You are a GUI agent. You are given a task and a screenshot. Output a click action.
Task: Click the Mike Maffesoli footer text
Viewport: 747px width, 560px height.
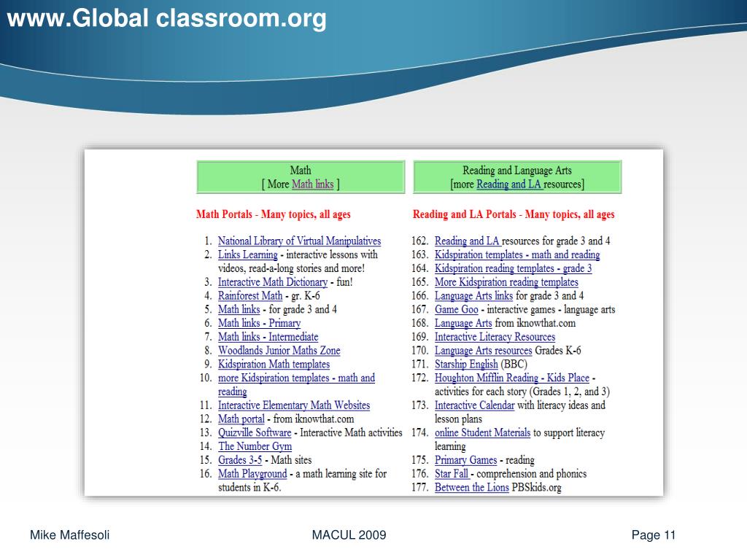[x=69, y=534]
